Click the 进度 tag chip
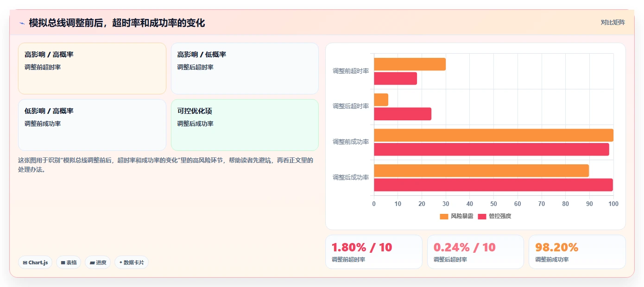Viewport: 644px width, 287px height. 98,262
